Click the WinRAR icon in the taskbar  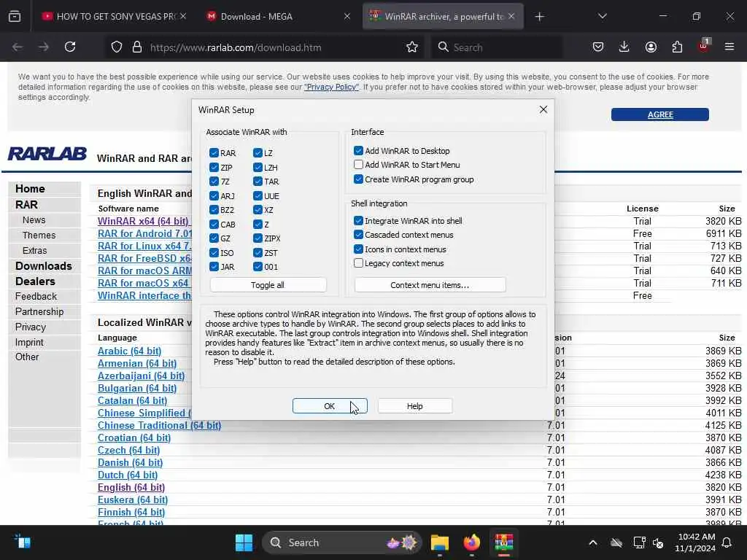tap(503, 542)
